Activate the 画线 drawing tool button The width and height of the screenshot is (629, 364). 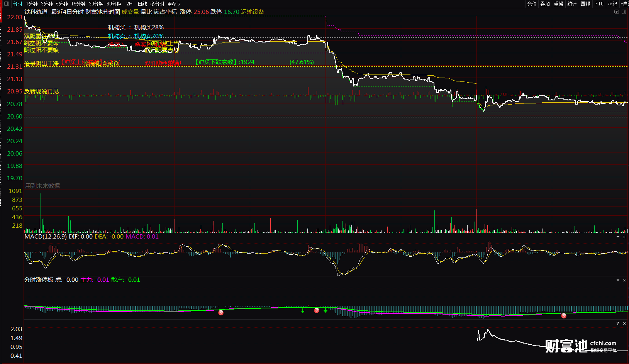(585, 4)
